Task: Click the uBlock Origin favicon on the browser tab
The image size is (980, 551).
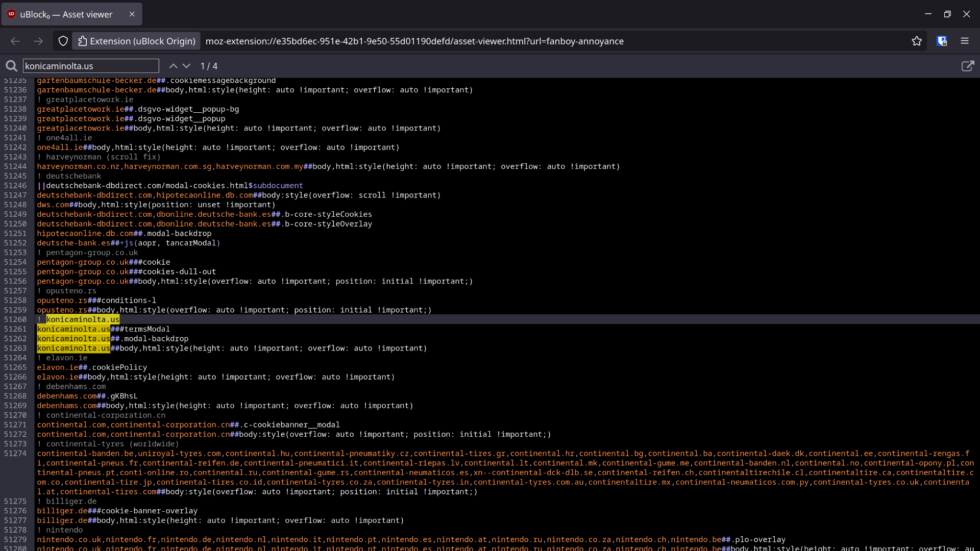Action: pos(11,14)
